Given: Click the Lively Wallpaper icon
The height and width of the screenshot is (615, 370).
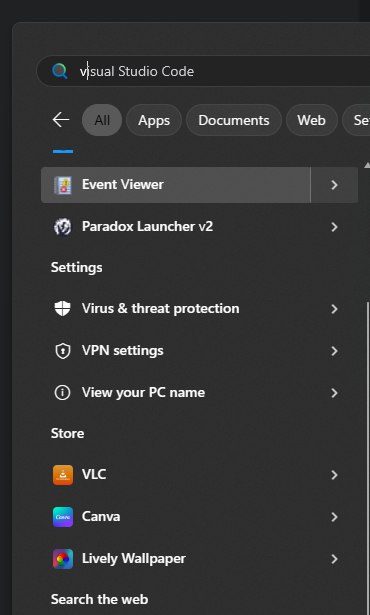Looking at the screenshot, I should pos(63,559).
